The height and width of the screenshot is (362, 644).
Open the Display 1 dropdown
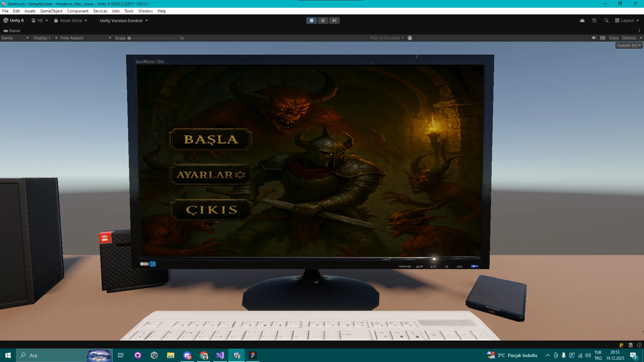pos(45,38)
